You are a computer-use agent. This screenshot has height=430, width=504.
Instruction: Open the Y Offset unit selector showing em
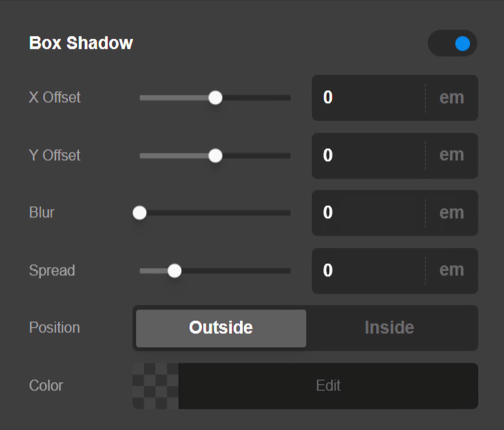coord(452,155)
